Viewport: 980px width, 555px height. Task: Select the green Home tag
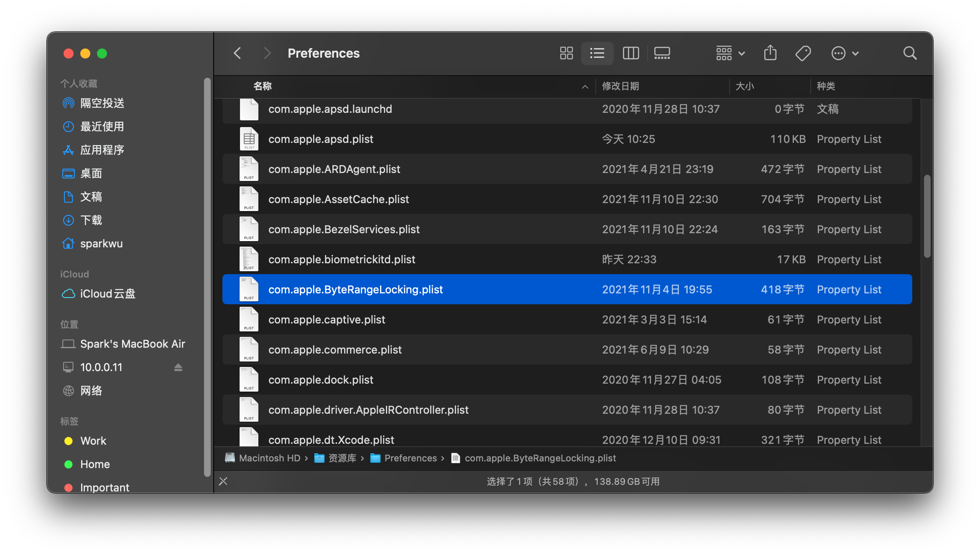94,464
